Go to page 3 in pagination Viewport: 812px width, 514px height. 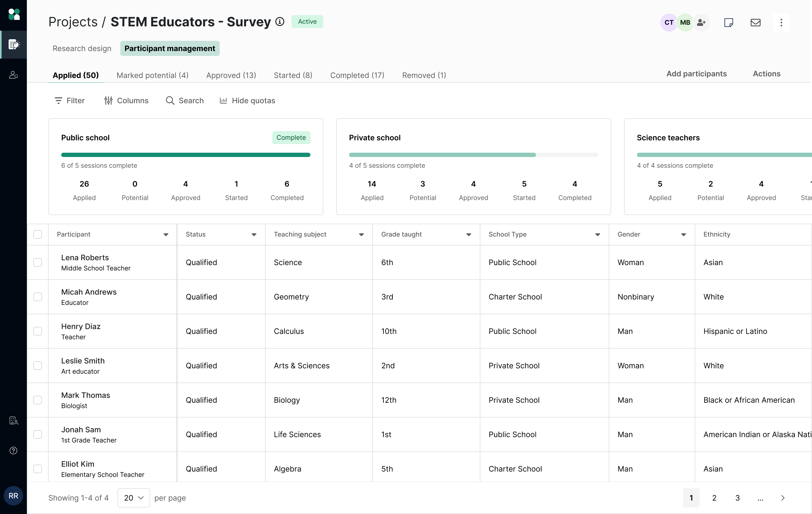(x=737, y=498)
